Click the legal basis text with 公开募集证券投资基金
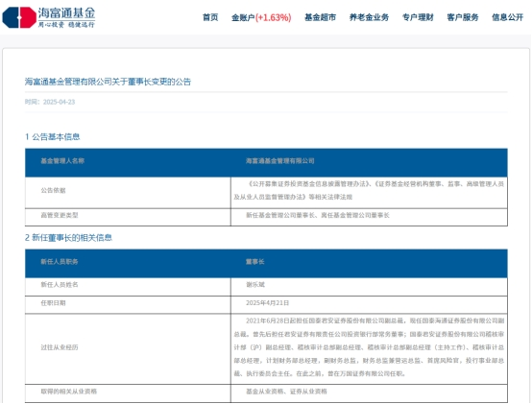The image size is (532, 404). (369, 190)
